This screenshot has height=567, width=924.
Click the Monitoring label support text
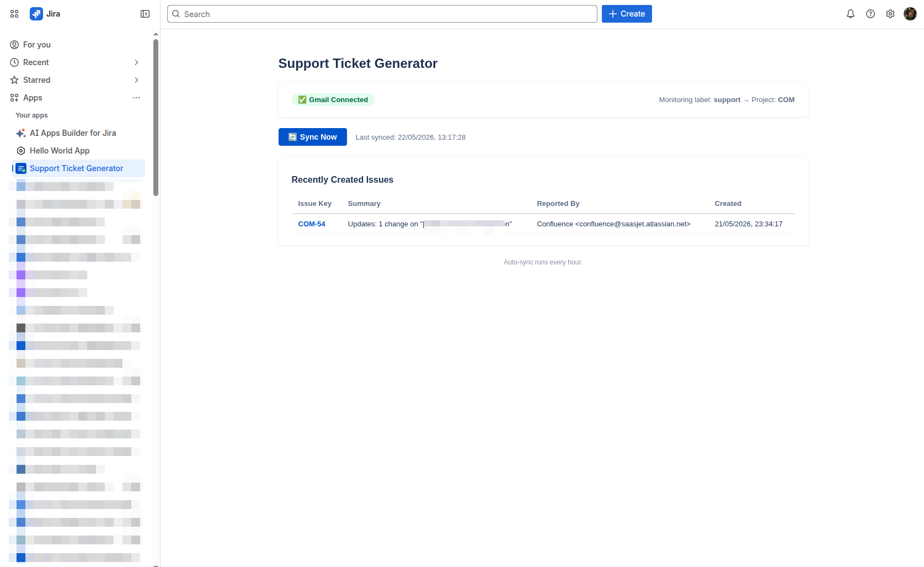[x=699, y=100]
